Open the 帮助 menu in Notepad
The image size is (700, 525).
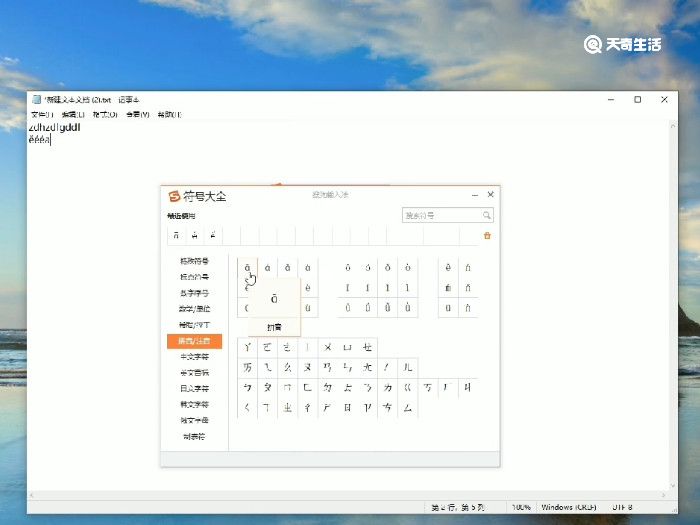(169, 115)
